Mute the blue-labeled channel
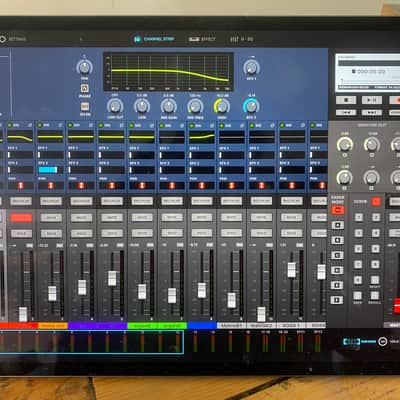Viewport: 400px width, 400px height. (x=202, y=218)
